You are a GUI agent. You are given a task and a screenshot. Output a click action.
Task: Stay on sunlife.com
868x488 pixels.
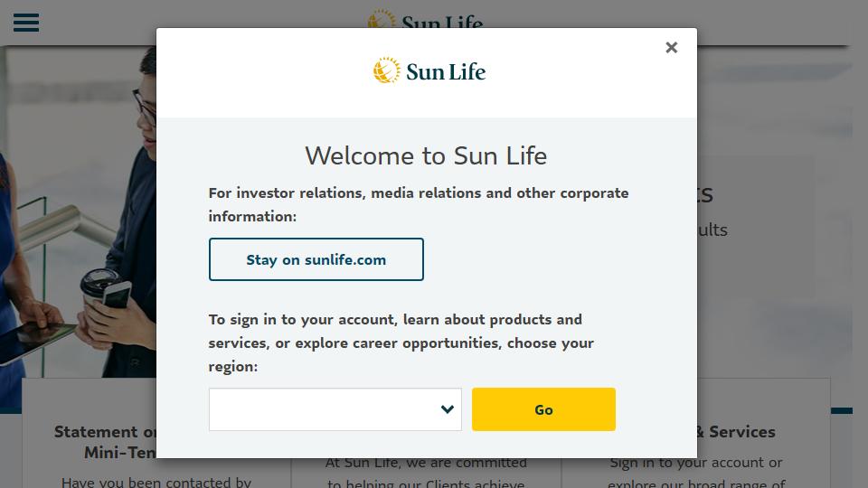click(x=316, y=259)
